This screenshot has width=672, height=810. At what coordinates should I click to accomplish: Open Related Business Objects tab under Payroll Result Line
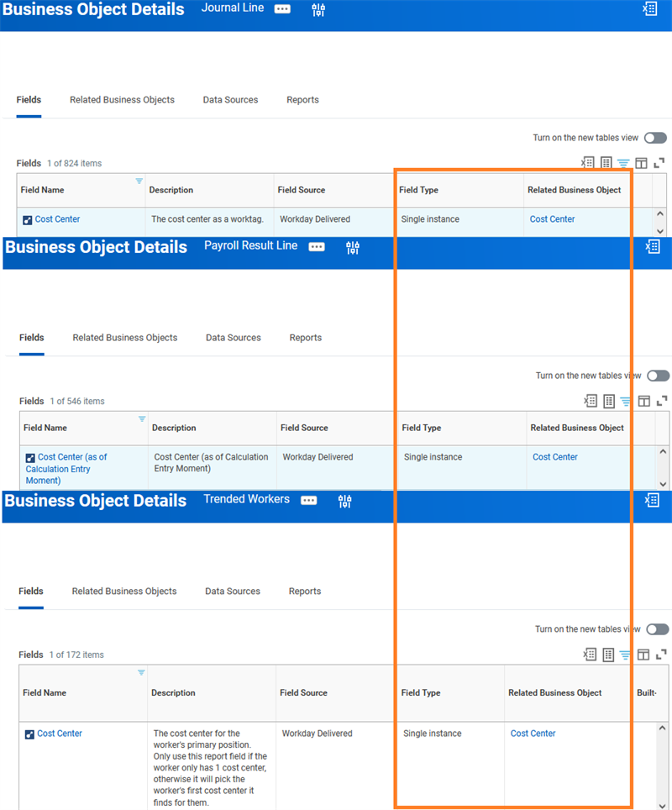tap(125, 337)
